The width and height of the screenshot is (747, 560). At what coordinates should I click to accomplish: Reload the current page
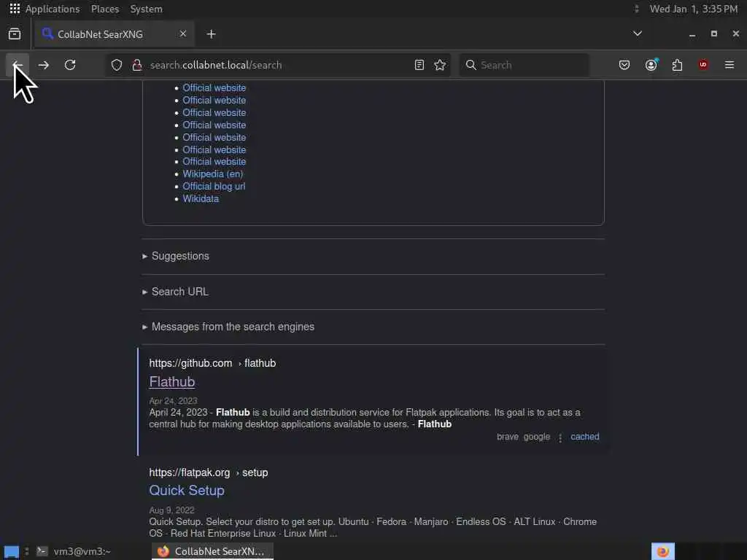pos(70,65)
